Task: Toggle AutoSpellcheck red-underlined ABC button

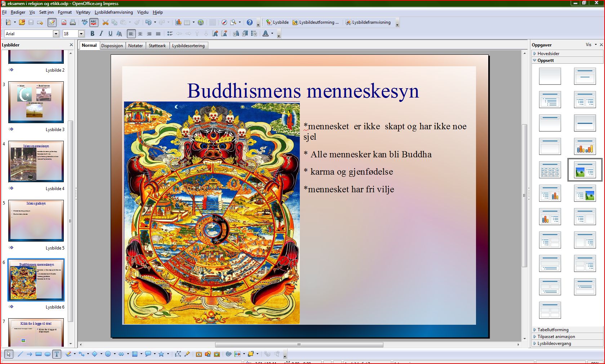Action: [94, 22]
